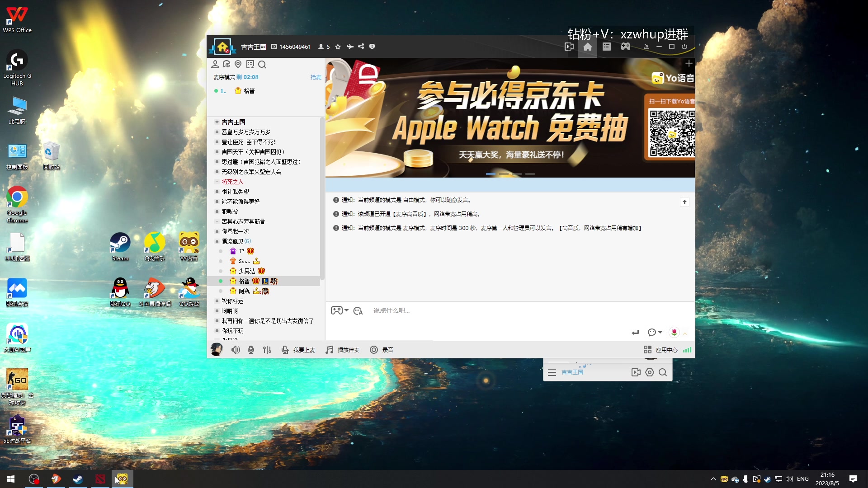Expand the orange caret beside the flower icon
Image resolution: width=868 pixels, height=488 pixels.
pos(685,333)
